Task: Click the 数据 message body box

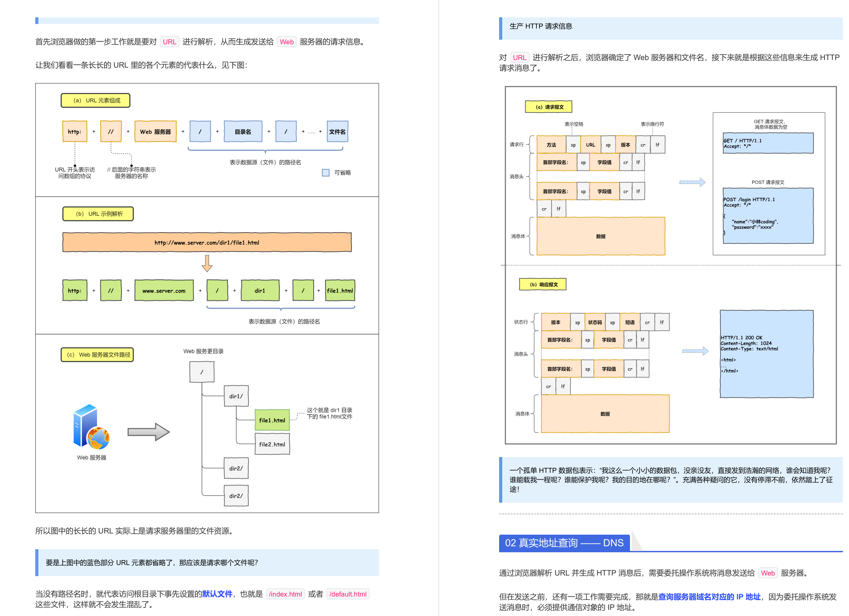Action: pyautogui.click(x=600, y=236)
